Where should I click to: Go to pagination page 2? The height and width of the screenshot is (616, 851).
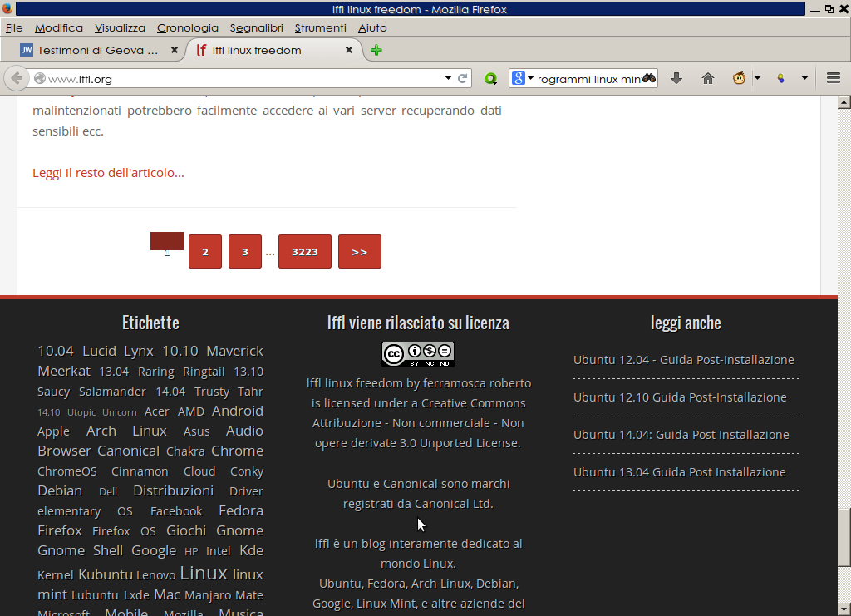pyautogui.click(x=205, y=251)
